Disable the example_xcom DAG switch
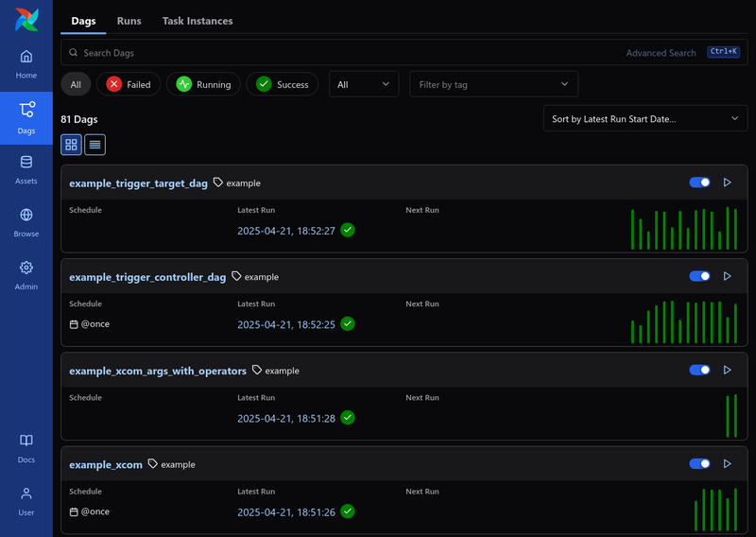The width and height of the screenshot is (756, 537). (x=699, y=464)
